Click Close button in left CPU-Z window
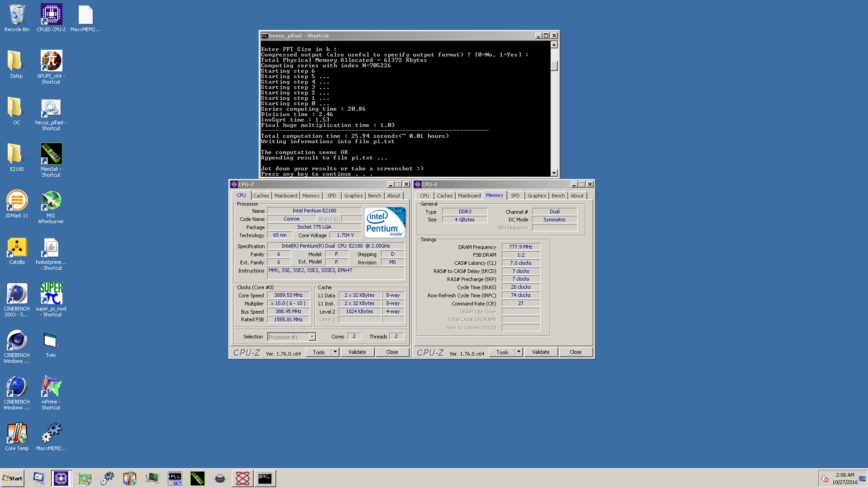The width and height of the screenshot is (868, 488). 392,352
